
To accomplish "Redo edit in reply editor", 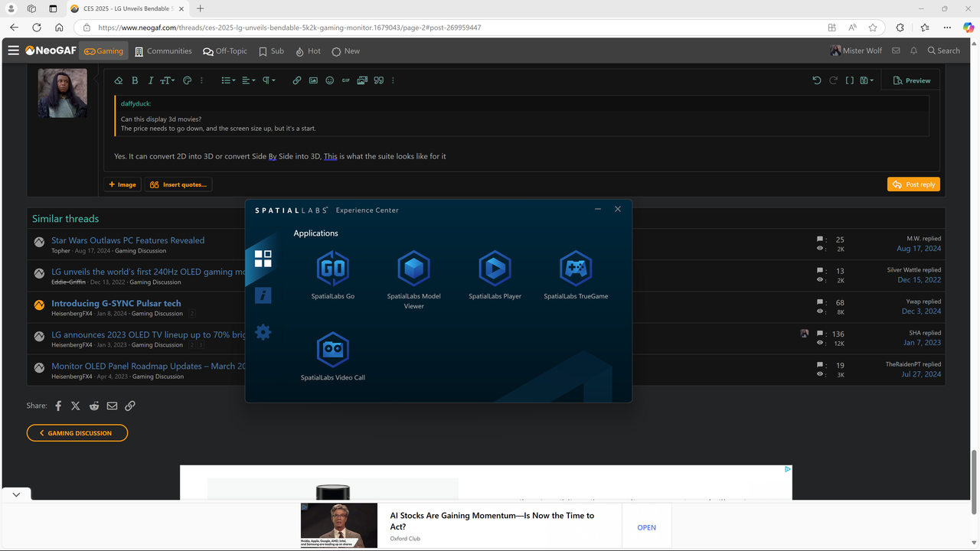I will [833, 80].
